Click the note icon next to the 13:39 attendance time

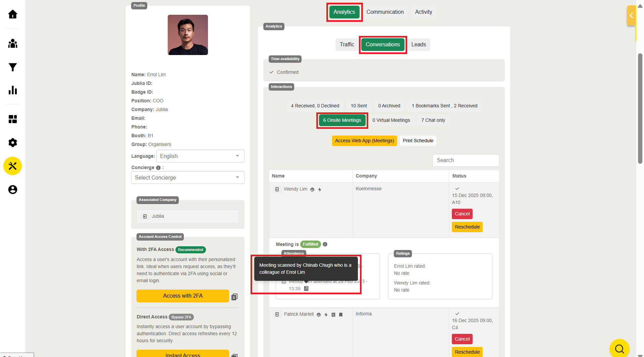pos(306,289)
